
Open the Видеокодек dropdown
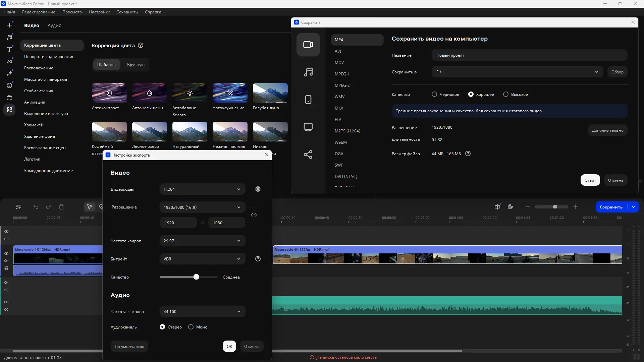pyautogui.click(x=202, y=189)
